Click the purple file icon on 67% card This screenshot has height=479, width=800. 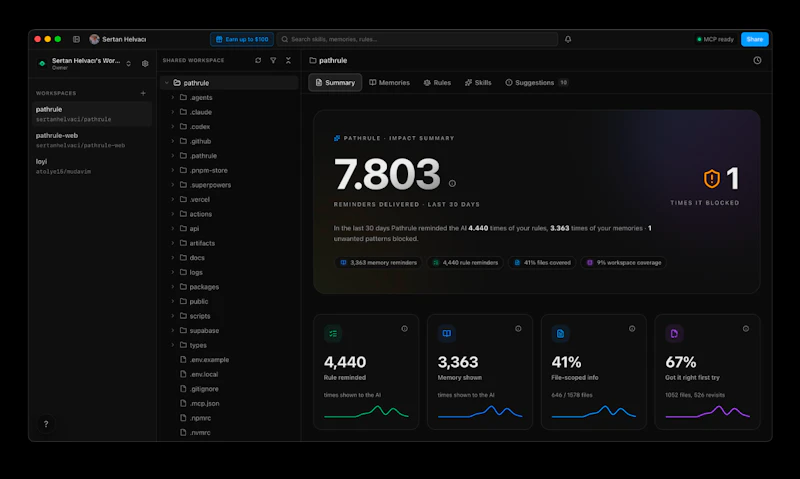pyautogui.click(x=674, y=334)
